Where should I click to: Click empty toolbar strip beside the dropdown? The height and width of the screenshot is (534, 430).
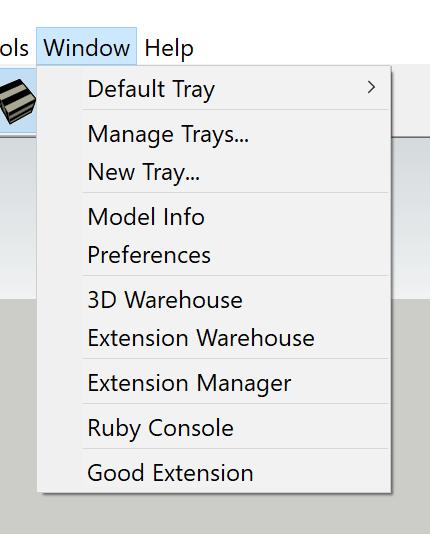pos(411,101)
